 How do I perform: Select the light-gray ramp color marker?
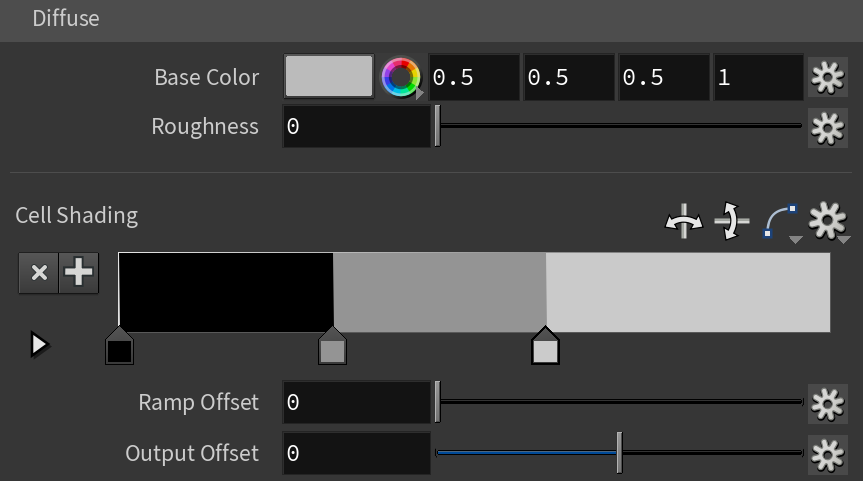pyautogui.click(x=545, y=346)
